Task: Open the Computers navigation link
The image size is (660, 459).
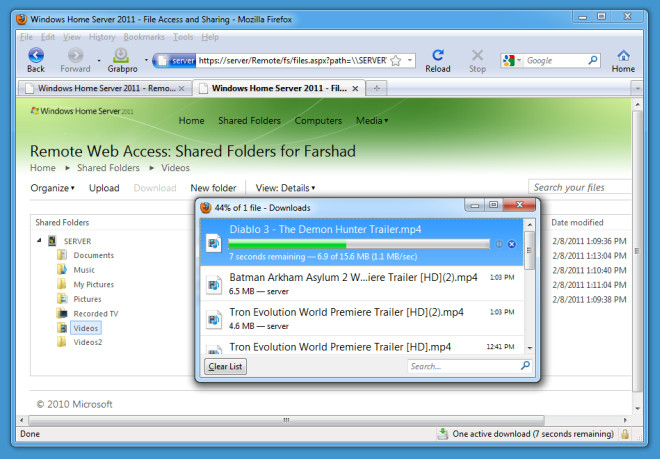Action: coord(318,120)
